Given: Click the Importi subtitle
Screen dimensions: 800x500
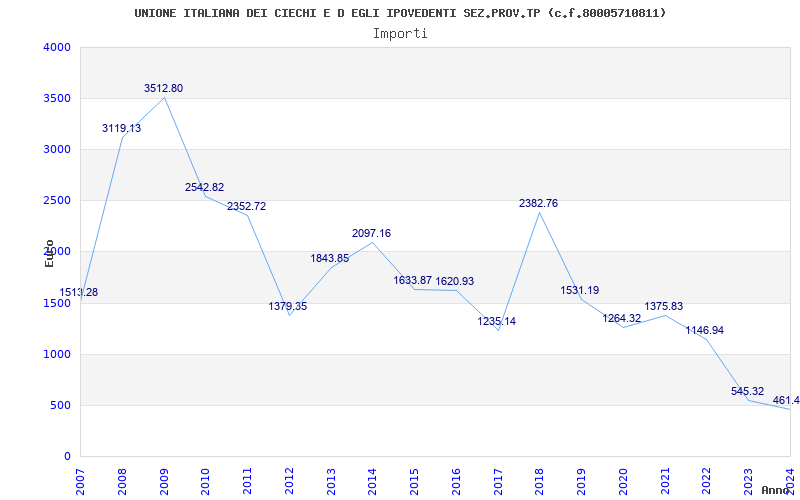Looking at the screenshot, I should tap(400, 34).
